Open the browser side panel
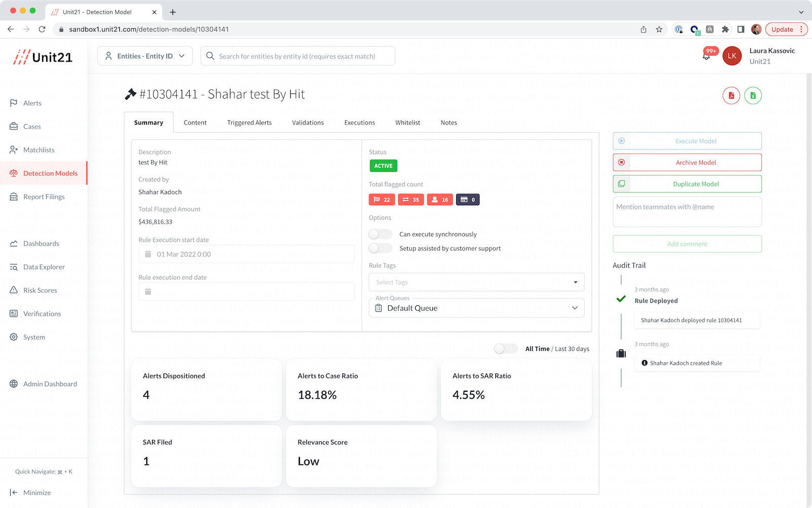This screenshot has height=508, width=812. pyautogui.click(x=741, y=29)
